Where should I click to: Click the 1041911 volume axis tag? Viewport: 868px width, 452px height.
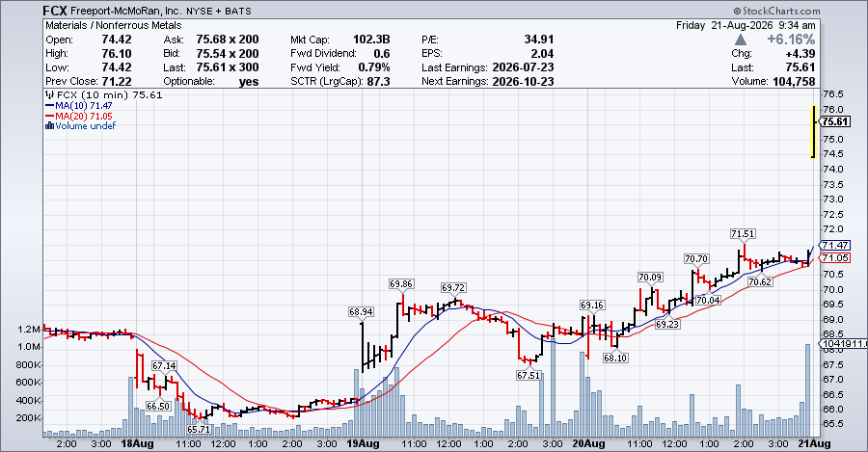(843, 344)
